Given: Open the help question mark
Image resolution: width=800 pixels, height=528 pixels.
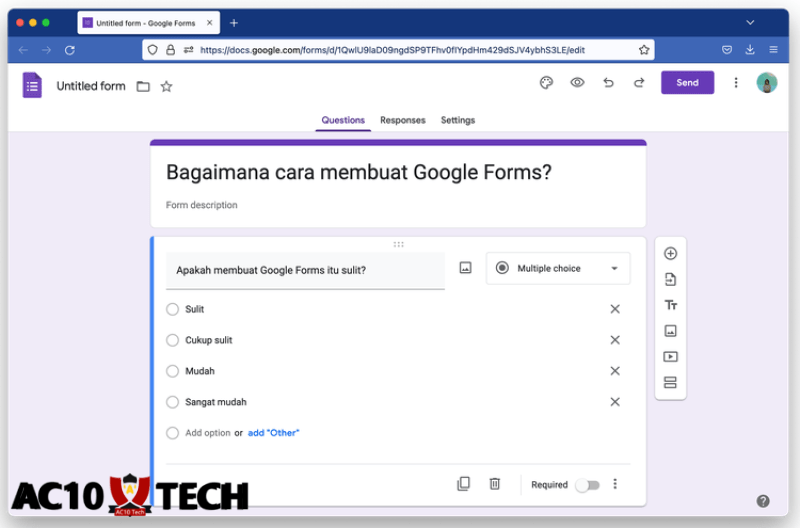Looking at the screenshot, I should [763, 501].
